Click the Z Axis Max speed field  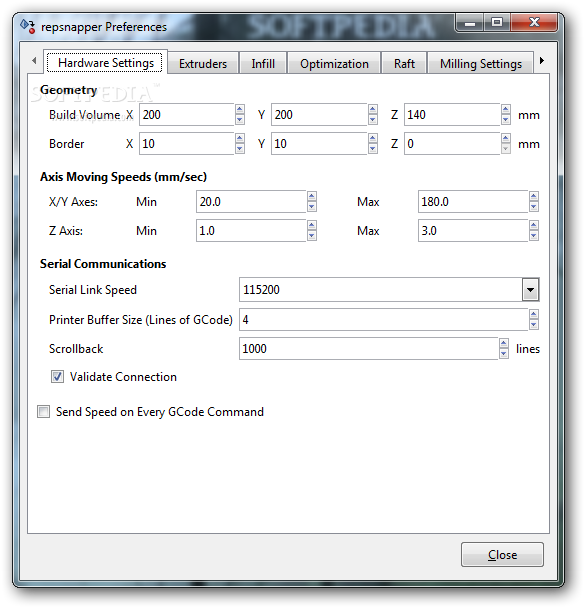coord(473,230)
